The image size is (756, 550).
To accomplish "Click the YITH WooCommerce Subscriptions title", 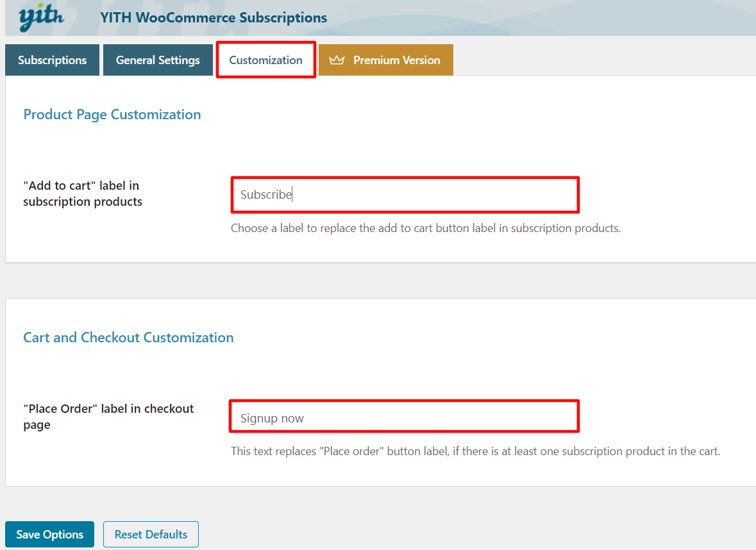I will click(x=214, y=18).
